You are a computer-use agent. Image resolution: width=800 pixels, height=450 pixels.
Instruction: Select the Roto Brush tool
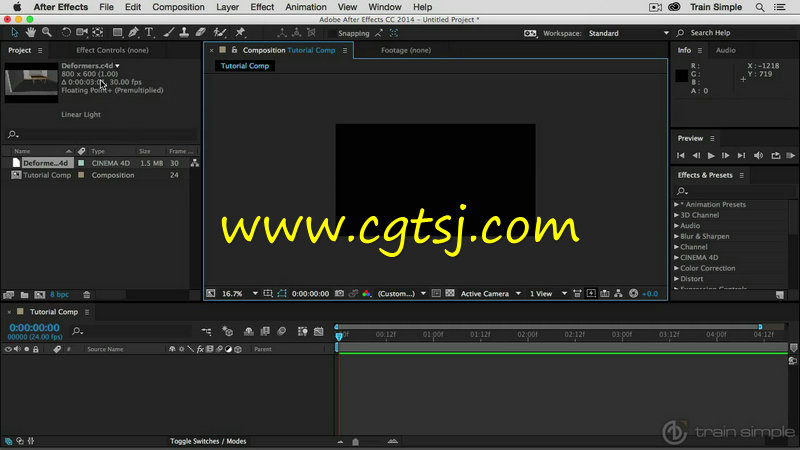220,33
